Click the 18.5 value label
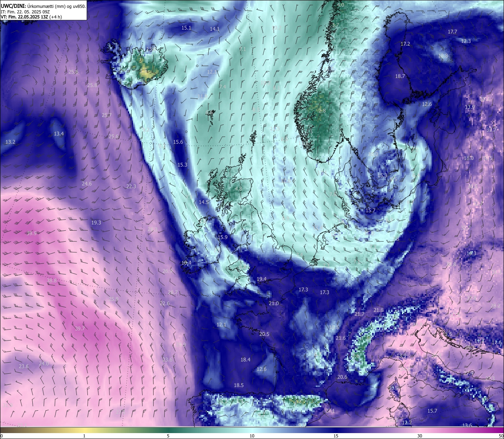The image size is (504, 439). (x=239, y=385)
